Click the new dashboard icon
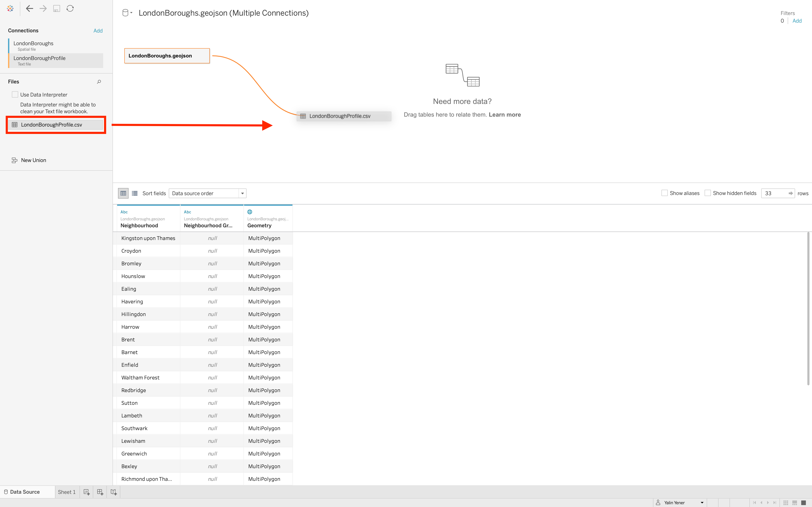812x507 pixels. [x=100, y=492]
